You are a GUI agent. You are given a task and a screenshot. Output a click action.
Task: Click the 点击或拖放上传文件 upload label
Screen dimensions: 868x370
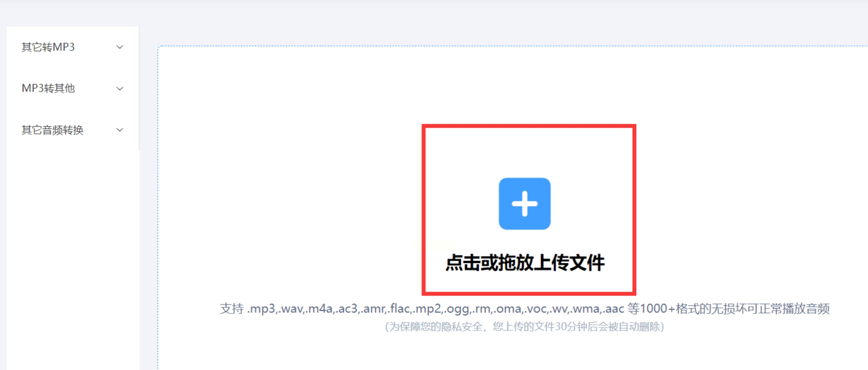pos(525,263)
